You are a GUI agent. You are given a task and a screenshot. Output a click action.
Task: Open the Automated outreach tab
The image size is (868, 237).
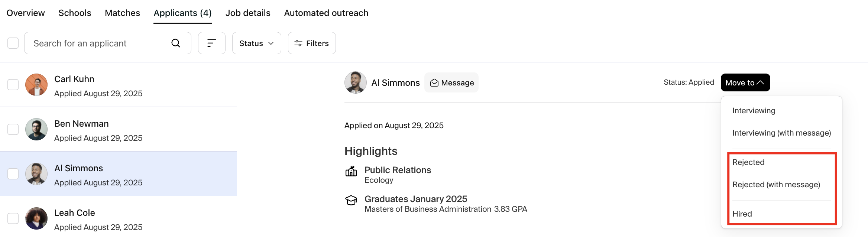[x=326, y=13]
